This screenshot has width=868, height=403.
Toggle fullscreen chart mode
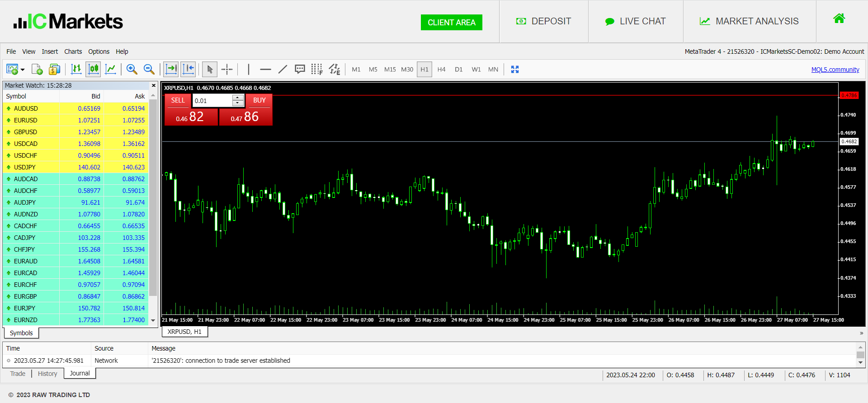tap(515, 69)
